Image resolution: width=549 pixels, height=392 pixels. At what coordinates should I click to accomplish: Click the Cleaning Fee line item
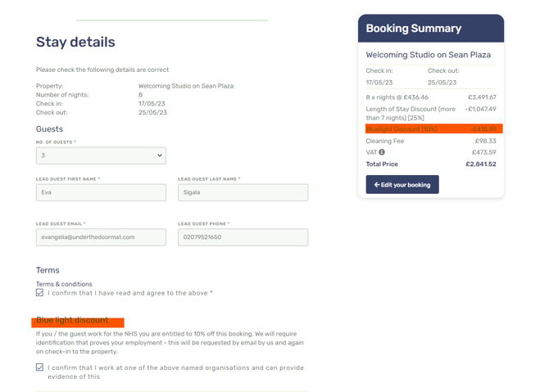[x=385, y=141]
